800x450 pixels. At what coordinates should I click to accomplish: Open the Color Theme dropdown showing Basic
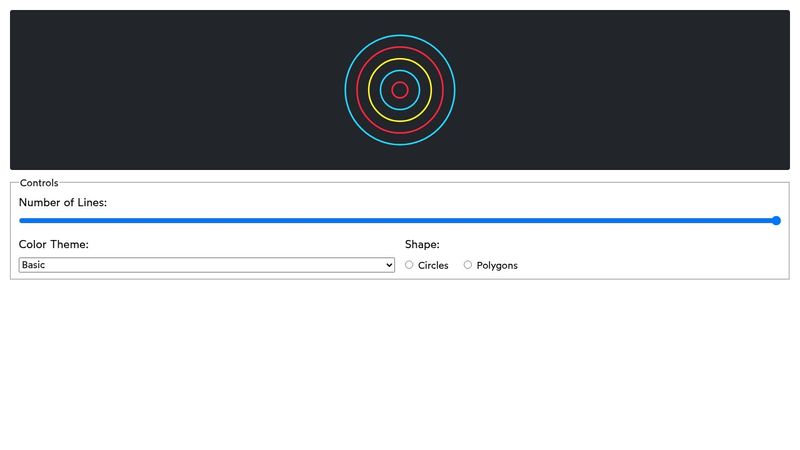pos(206,265)
